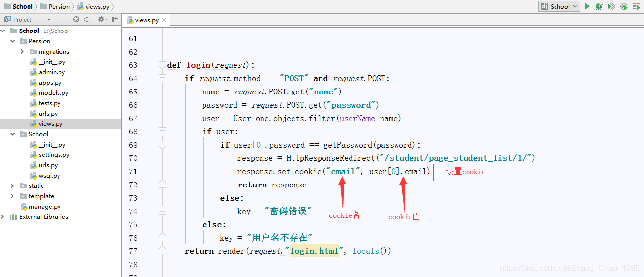Open urls.py under the School package
This screenshot has height=277, width=644.
[x=48, y=165]
